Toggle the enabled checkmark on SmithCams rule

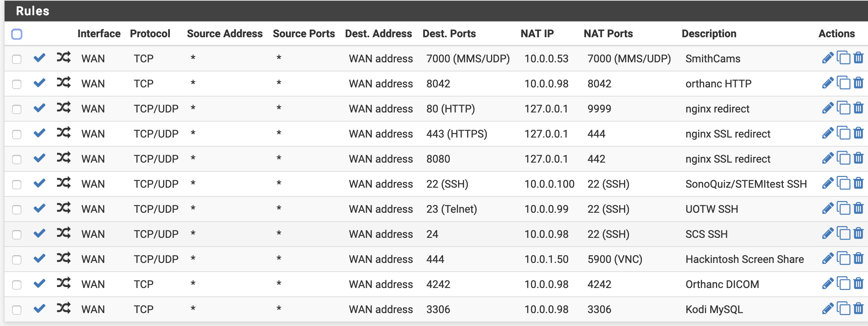pyautogui.click(x=40, y=58)
